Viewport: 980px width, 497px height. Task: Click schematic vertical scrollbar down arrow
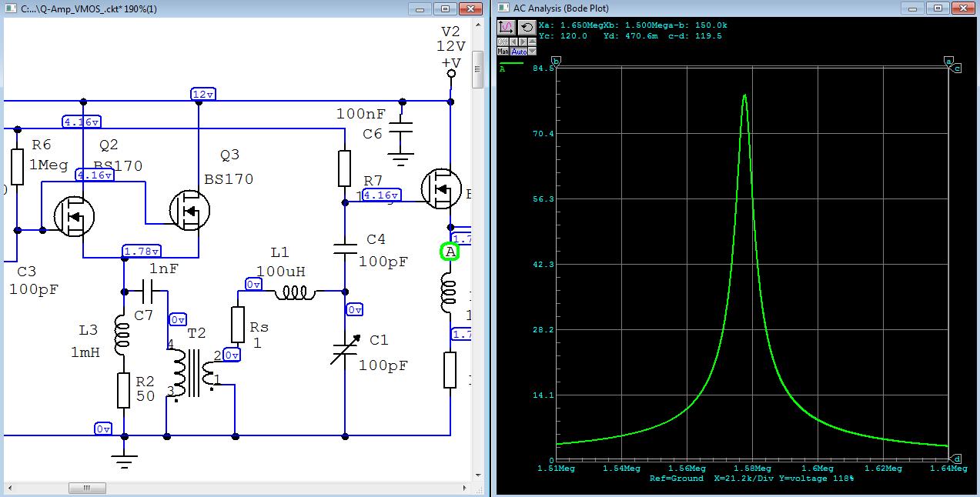[x=477, y=475]
